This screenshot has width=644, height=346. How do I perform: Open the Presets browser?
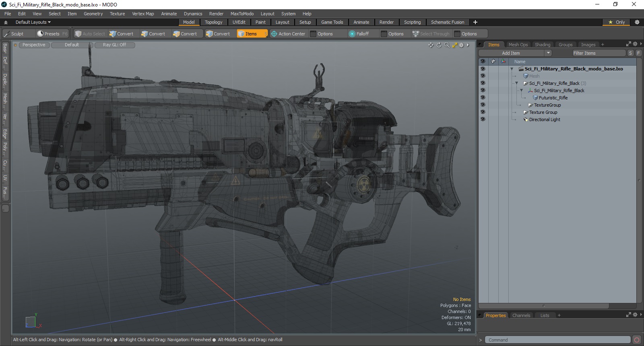tap(52, 34)
